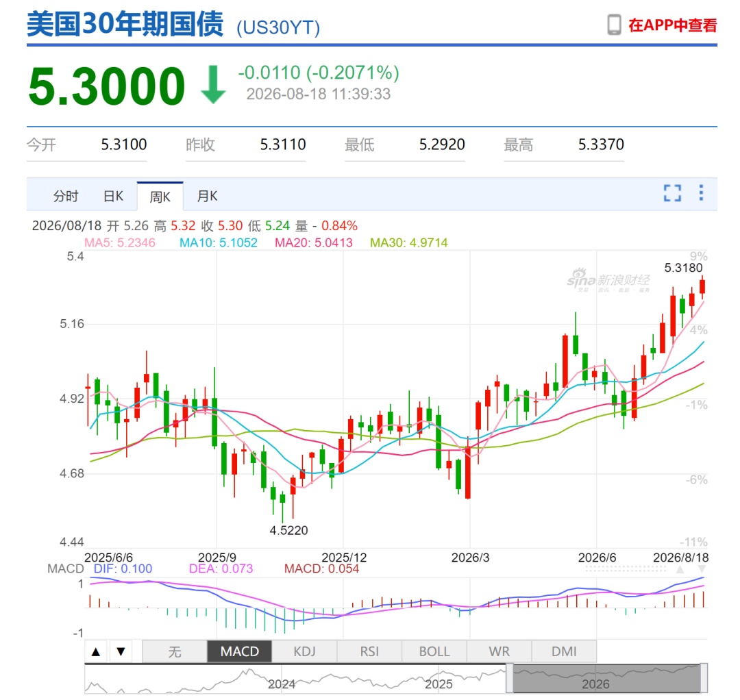Viewport: 740px width, 700px height.
Task: Click the right handle of the range selector
Action: click(x=704, y=678)
